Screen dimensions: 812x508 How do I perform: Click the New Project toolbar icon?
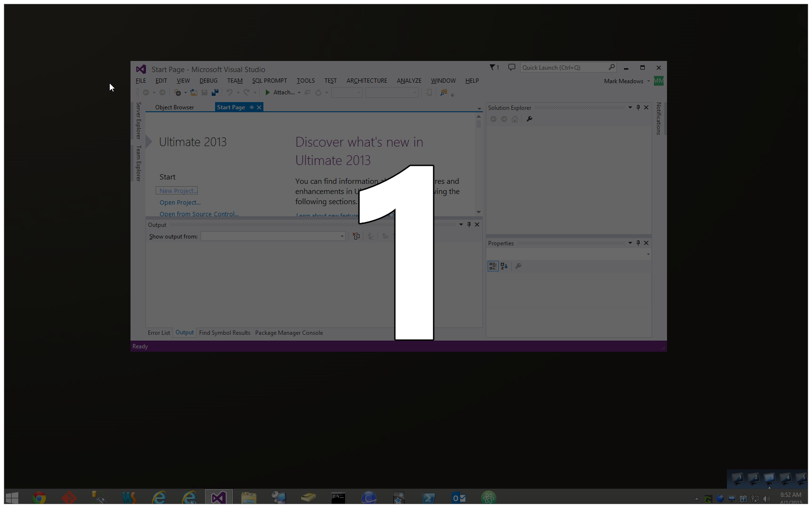click(x=177, y=92)
